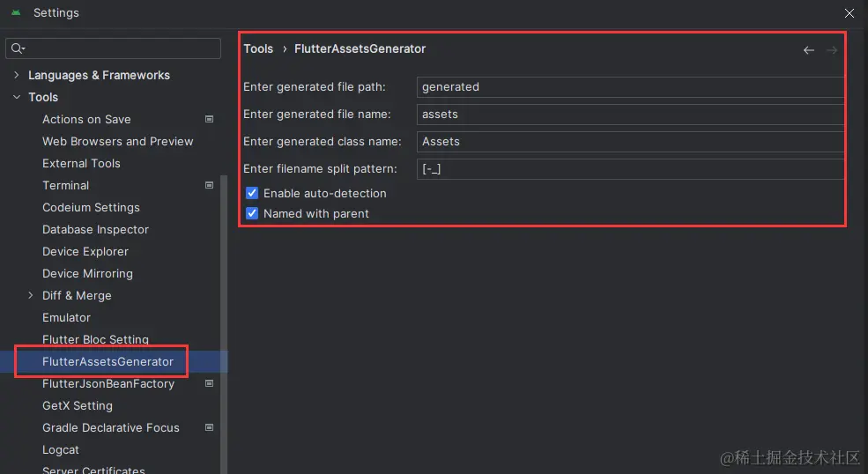This screenshot has height=474, width=868.
Task: Click the forward navigation arrow
Action: coord(832,50)
